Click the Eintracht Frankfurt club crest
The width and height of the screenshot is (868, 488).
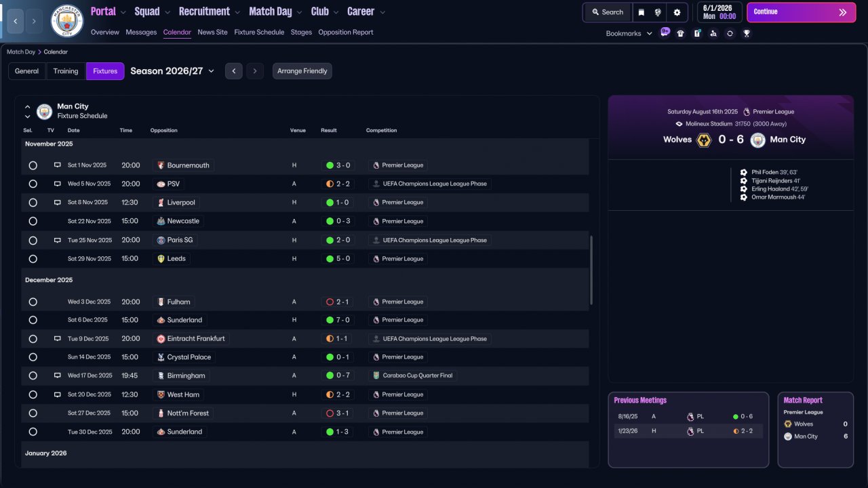[x=161, y=339]
